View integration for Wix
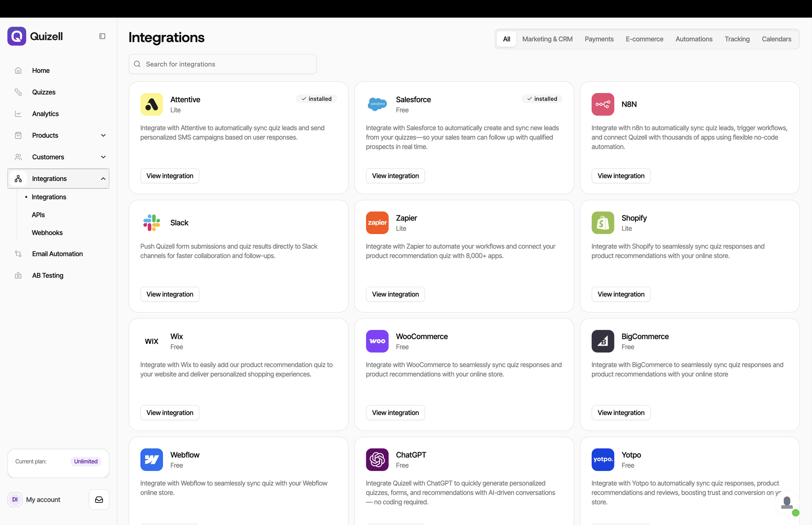Screen dimensions: 812x525 point(170,413)
